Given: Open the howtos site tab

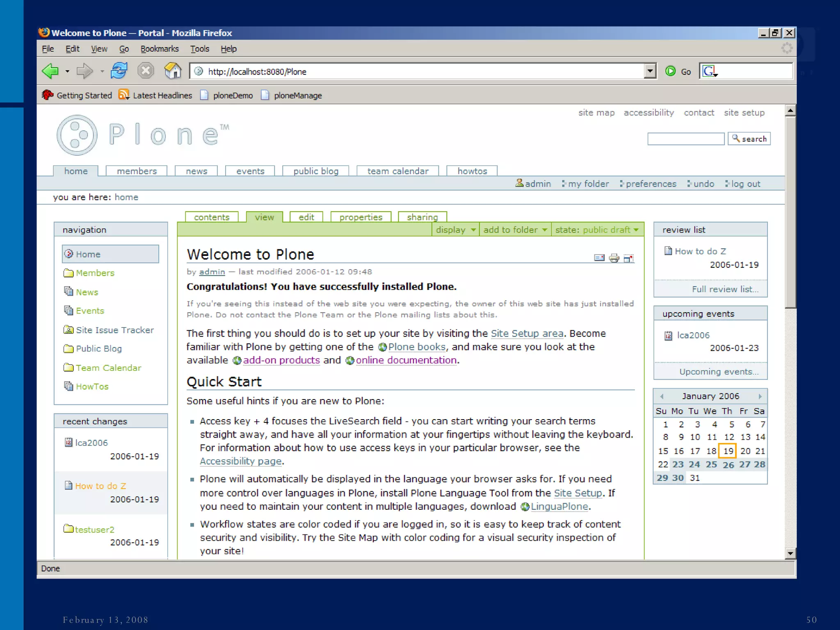Looking at the screenshot, I should [x=472, y=171].
